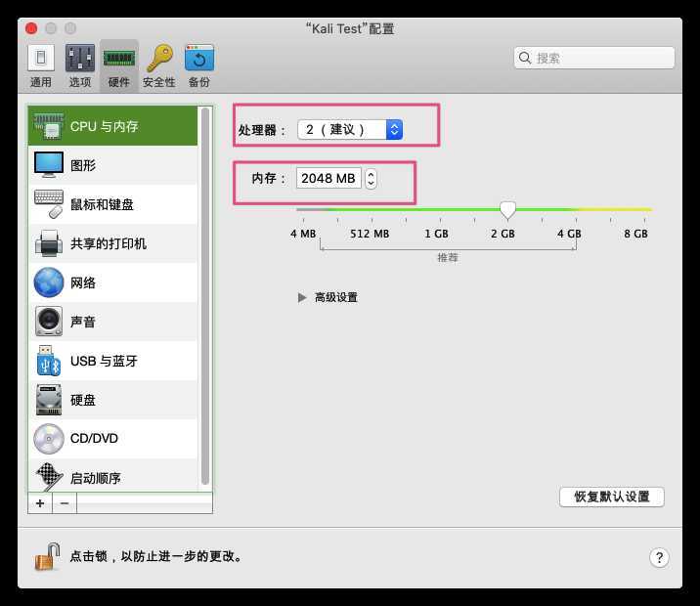Click the CD/DVD disc icon
This screenshot has width=700, height=606.
pos(49,439)
